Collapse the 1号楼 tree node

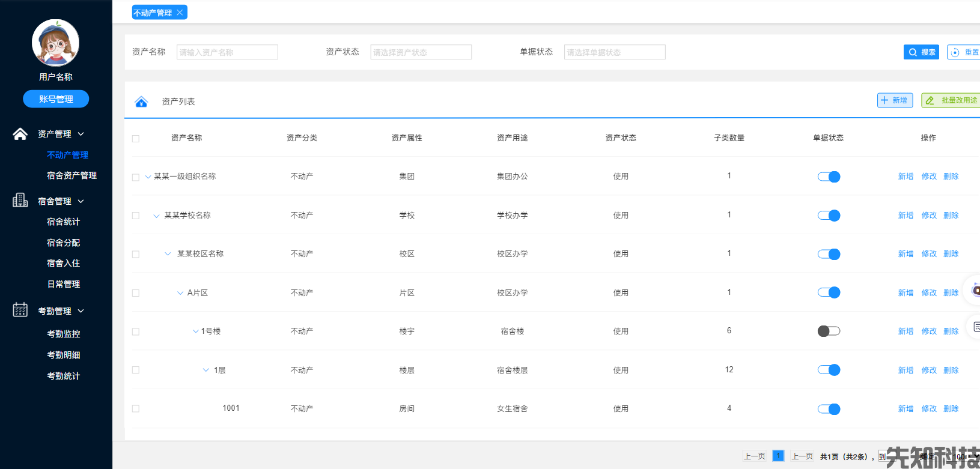pyautogui.click(x=195, y=331)
